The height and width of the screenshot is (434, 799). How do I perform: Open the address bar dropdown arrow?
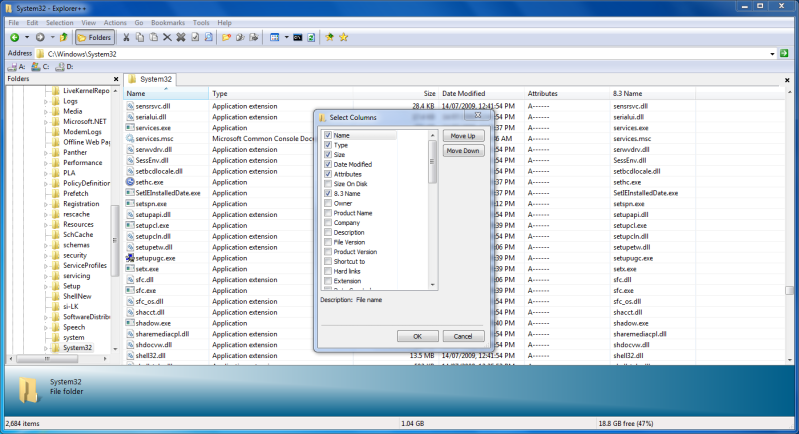coord(773,53)
